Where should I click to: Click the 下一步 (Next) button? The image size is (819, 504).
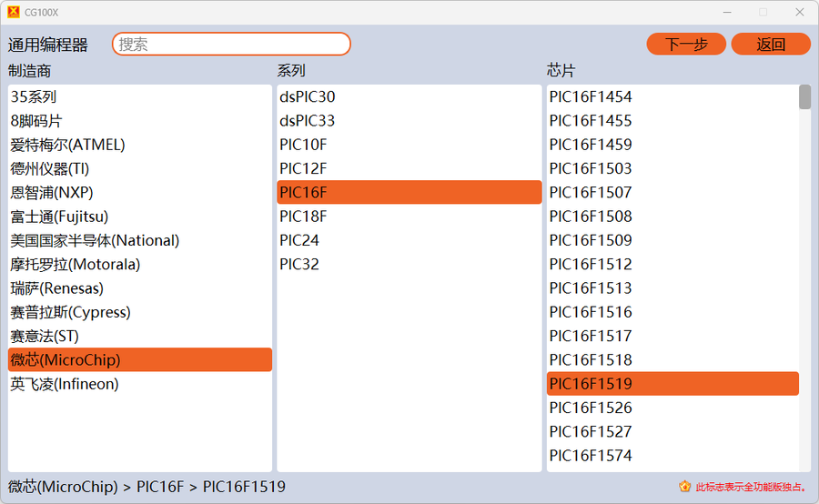coord(686,44)
